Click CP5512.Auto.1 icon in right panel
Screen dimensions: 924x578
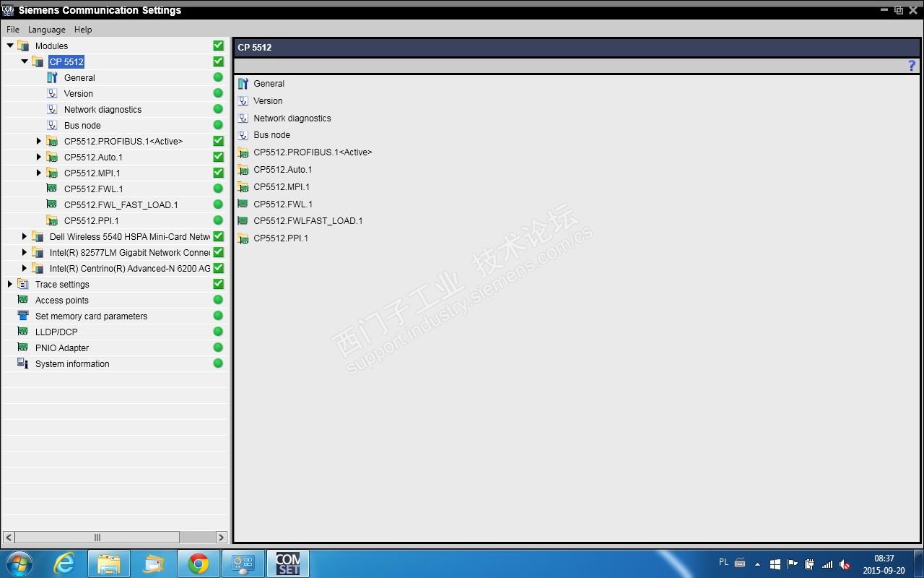243,170
